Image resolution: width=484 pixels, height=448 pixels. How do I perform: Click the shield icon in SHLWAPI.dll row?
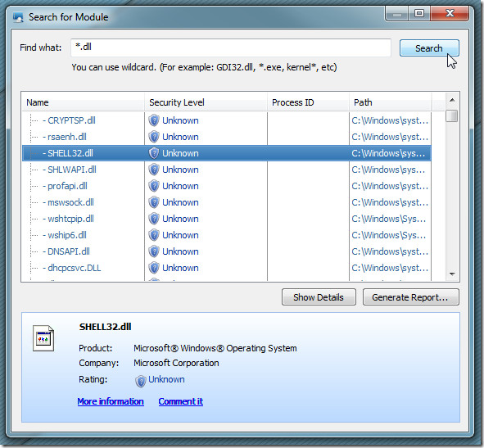pos(154,170)
